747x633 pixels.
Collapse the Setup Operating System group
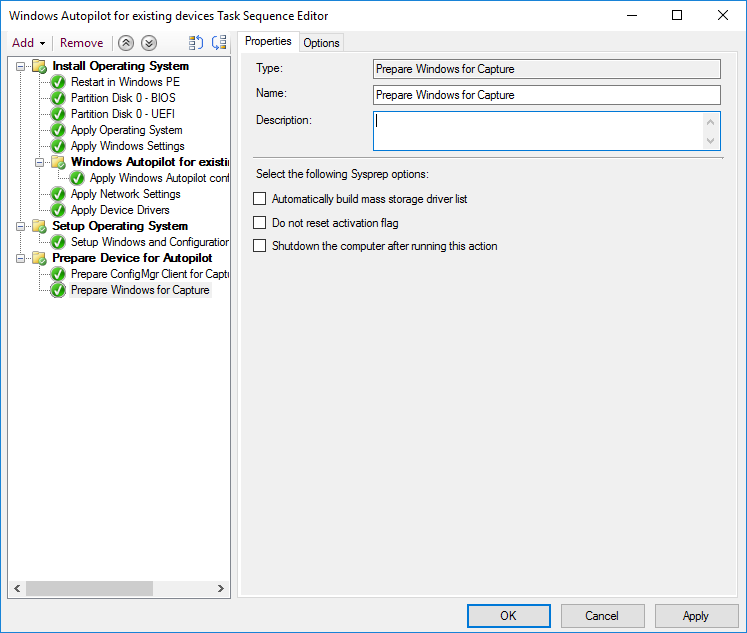20,226
